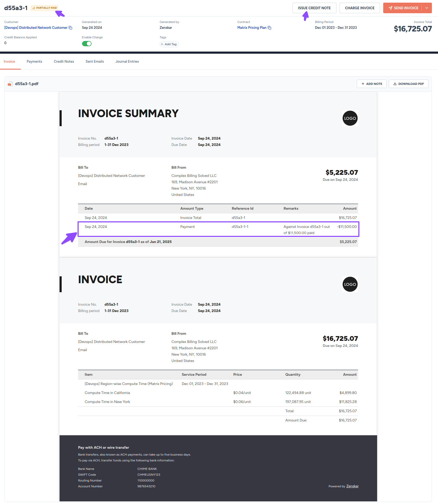Click the Compute Time in California row
The width and height of the screenshot is (438, 504).
(218, 393)
